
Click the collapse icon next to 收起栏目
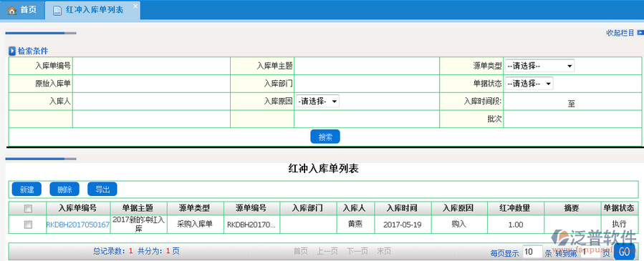click(x=640, y=33)
